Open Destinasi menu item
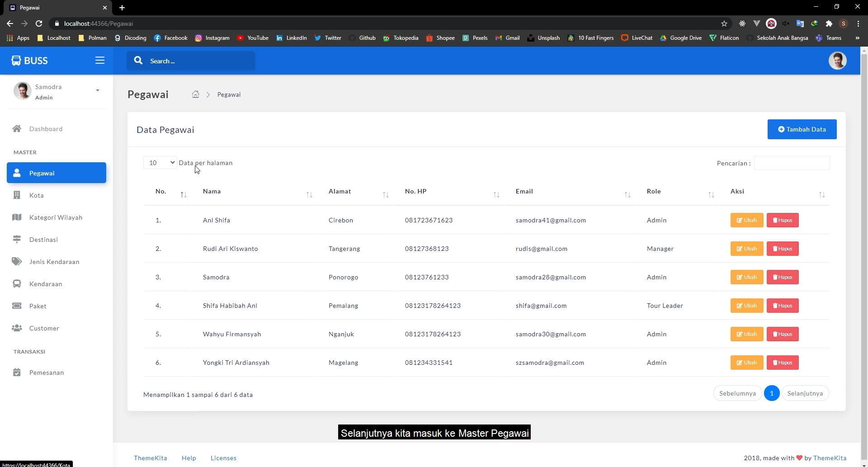 coord(57,239)
